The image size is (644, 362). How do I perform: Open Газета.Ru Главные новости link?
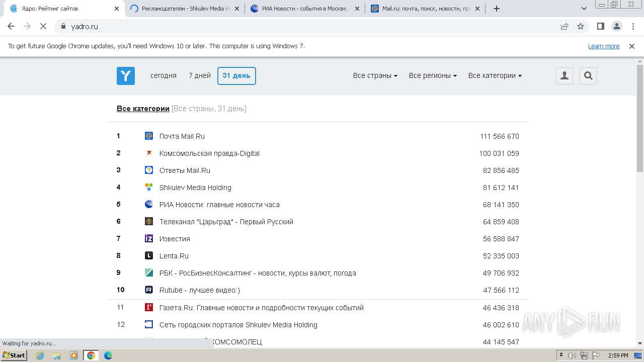[262, 308]
